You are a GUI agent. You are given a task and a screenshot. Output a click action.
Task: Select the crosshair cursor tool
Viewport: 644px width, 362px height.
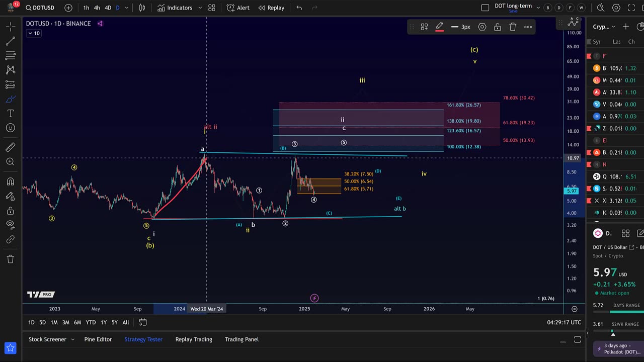coord(11,26)
